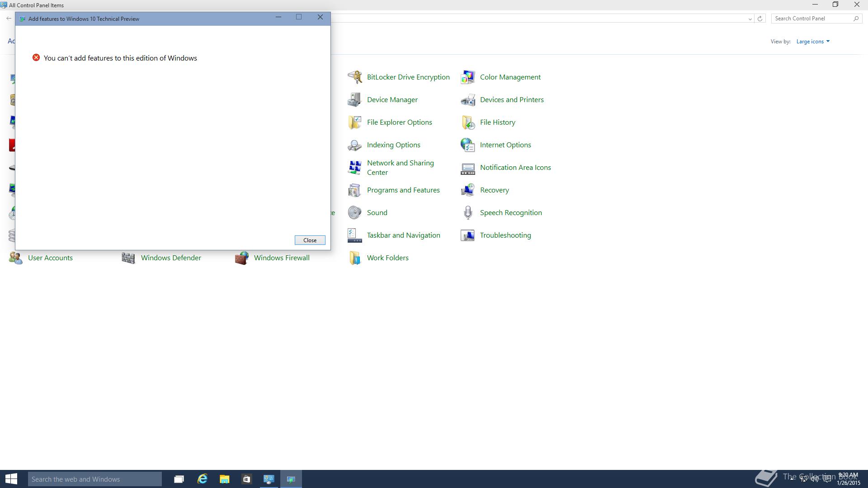Screen dimensions: 868x488
Task: Refresh the Control Panel address bar
Action: point(760,19)
